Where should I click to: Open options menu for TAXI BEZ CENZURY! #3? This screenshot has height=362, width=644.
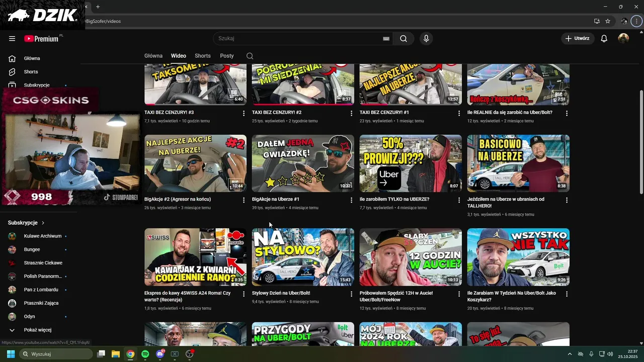pyautogui.click(x=244, y=113)
